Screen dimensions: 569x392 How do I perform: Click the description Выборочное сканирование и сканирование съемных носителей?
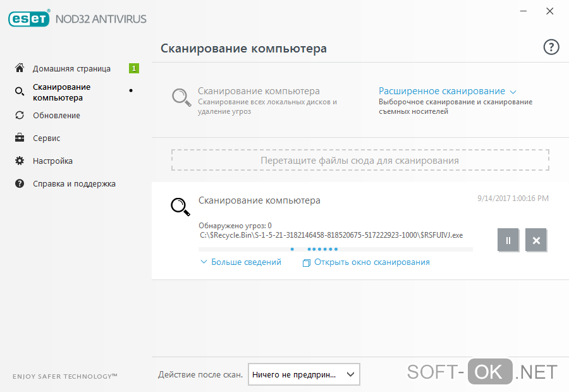tap(455, 107)
